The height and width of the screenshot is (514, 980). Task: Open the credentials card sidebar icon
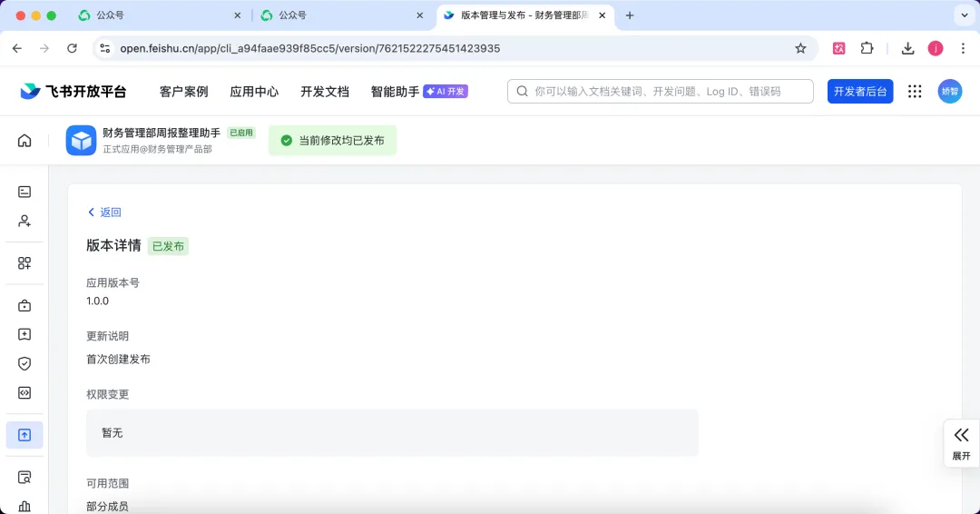pyautogui.click(x=24, y=192)
